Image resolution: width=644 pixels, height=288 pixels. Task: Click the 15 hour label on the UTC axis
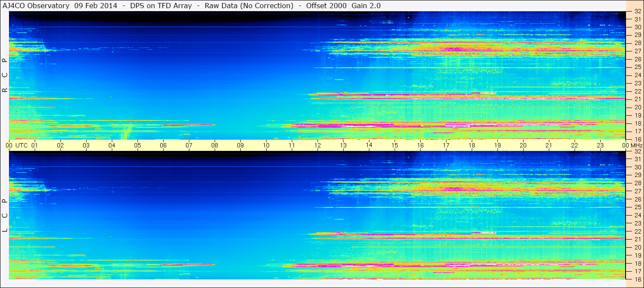point(395,145)
